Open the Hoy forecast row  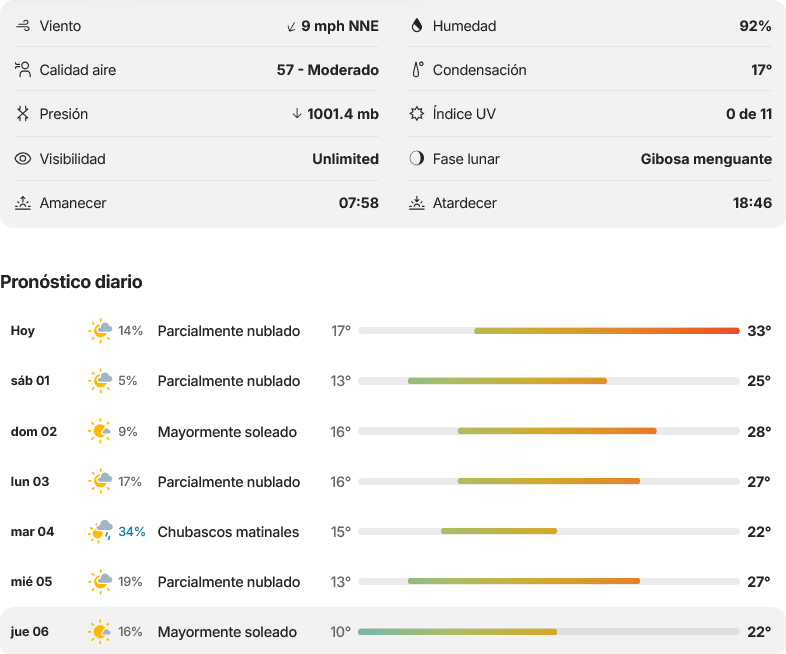[393, 331]
